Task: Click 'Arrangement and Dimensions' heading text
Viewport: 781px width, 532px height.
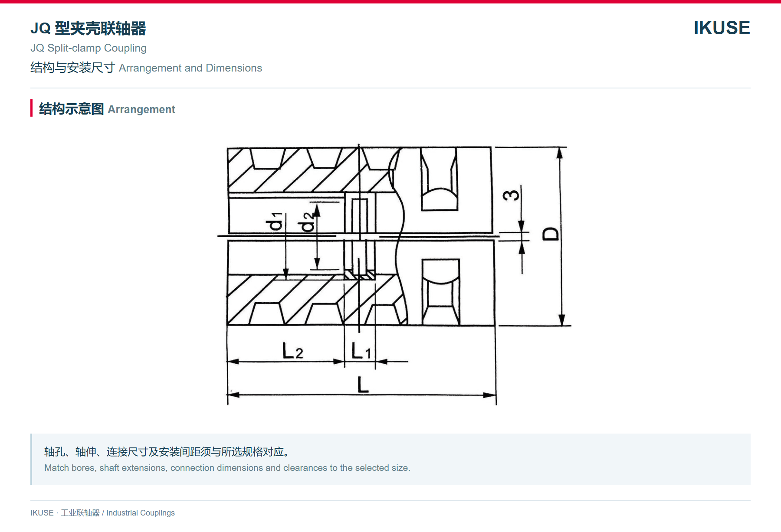Action: click(190, 68)
